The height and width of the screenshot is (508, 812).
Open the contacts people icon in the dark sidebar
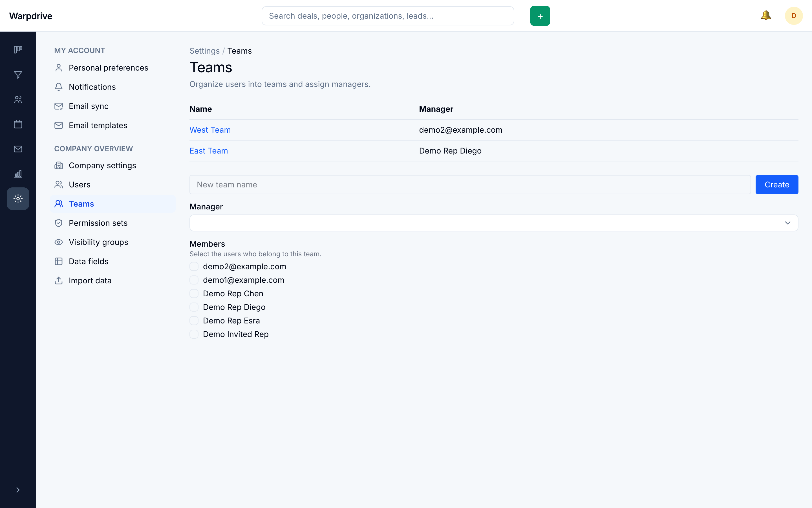pyautogui.click(x=18, y=99)
